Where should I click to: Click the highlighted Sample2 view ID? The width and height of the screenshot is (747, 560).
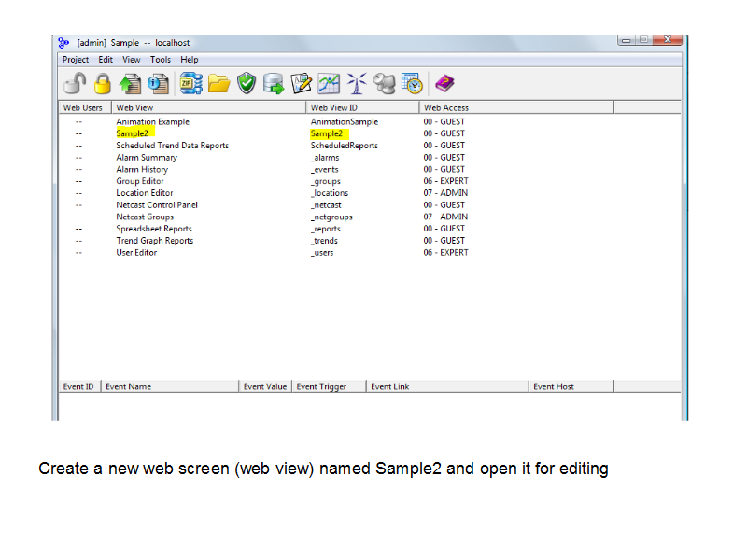pos(326,133)
